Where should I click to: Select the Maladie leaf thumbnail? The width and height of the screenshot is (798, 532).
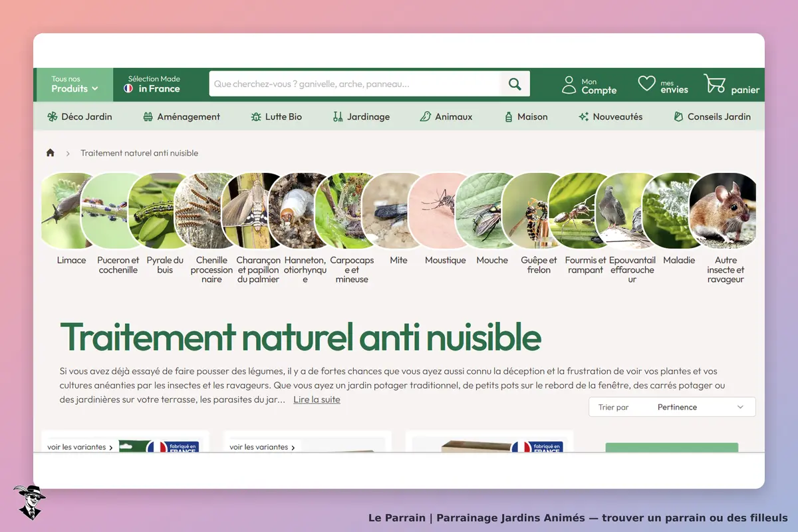670,211
